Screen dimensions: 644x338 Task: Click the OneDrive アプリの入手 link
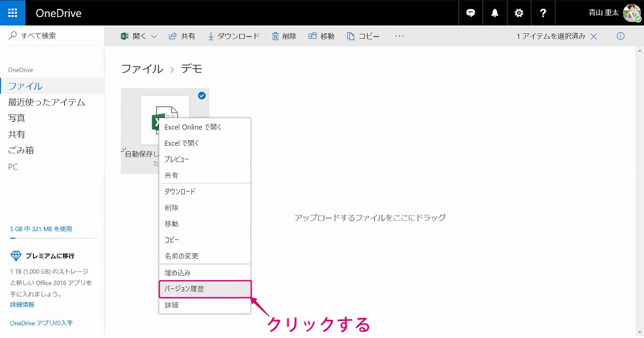tap(42, 323)
